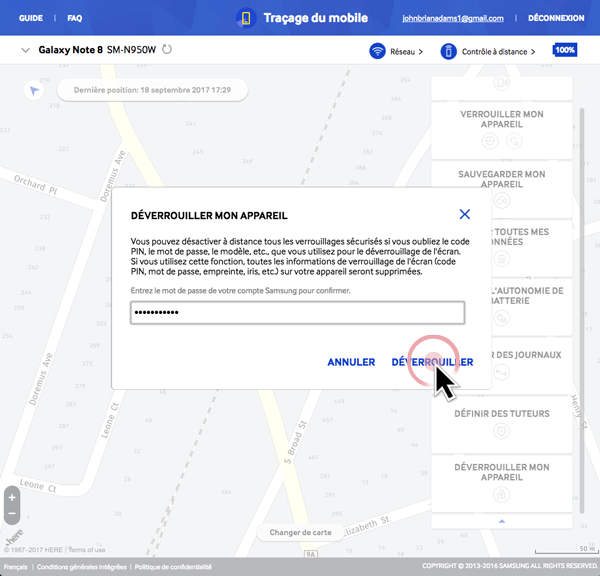600x576 pixels.
Task: Click the unlock padlock icon in side panel
Action: coord(501,494)
